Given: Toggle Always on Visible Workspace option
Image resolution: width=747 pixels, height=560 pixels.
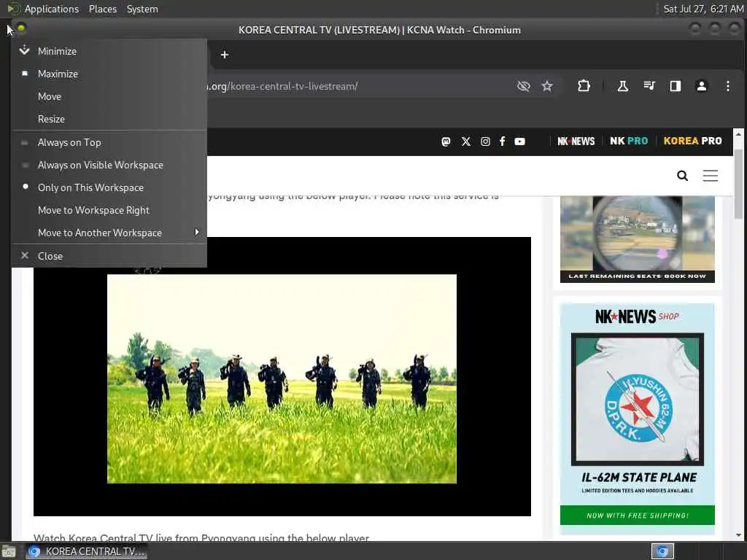Looking at the screenshot, I should [109, 165].
